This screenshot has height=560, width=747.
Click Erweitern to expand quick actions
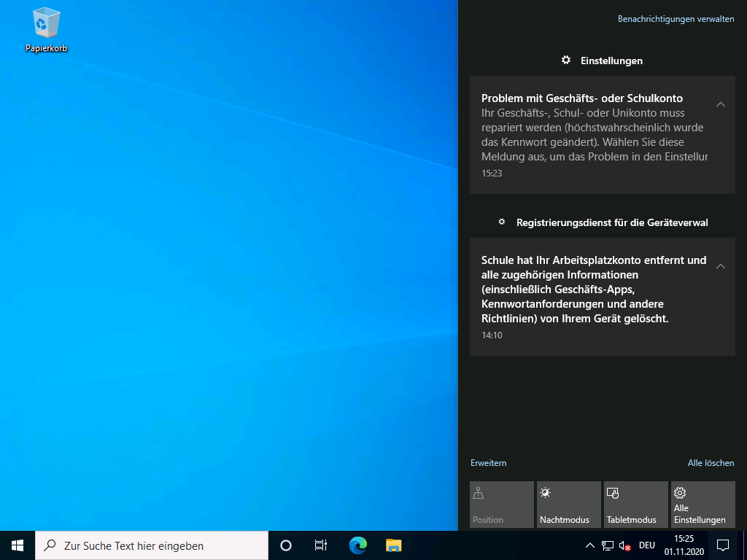tap(488, 463)
